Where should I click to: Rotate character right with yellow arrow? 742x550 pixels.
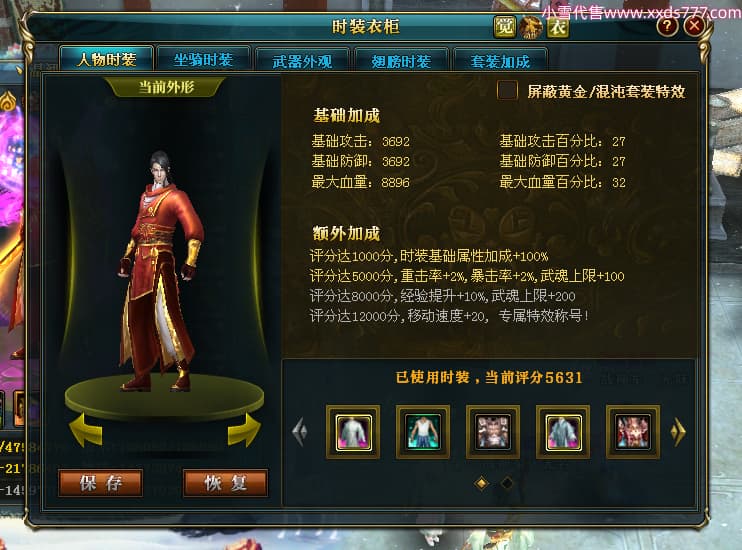(x=244, y=430)
